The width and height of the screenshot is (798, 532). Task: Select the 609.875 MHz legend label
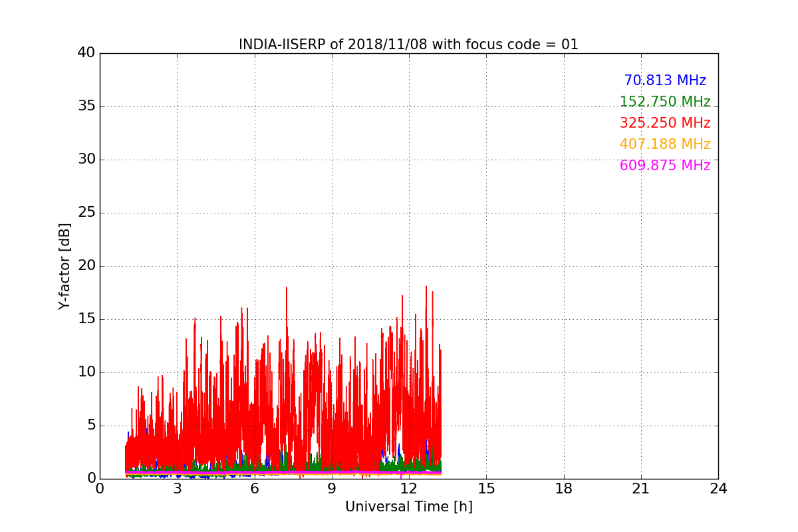[665, 166]
